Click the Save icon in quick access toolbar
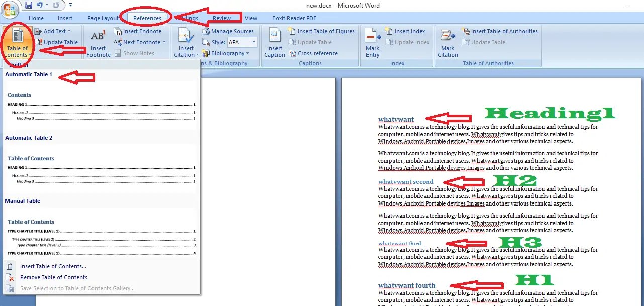This screenshot has height=306, width=644. (x=29, y=6)
